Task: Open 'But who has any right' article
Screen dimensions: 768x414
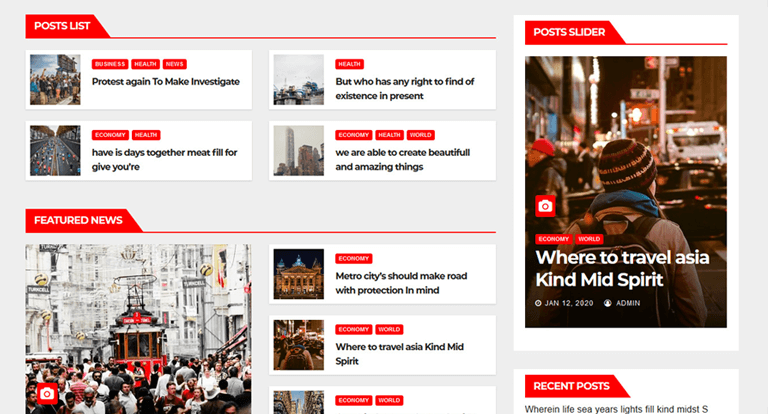Action: [x=405, y=89]
